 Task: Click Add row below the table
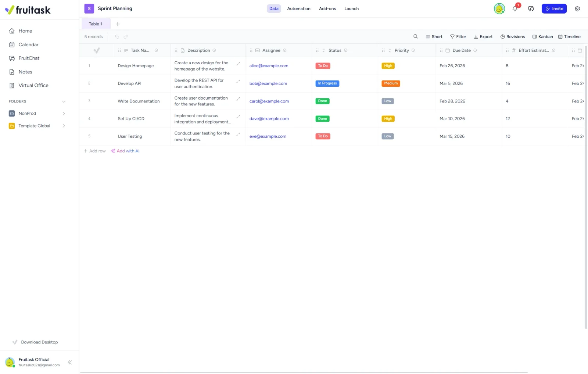(95, 151)
